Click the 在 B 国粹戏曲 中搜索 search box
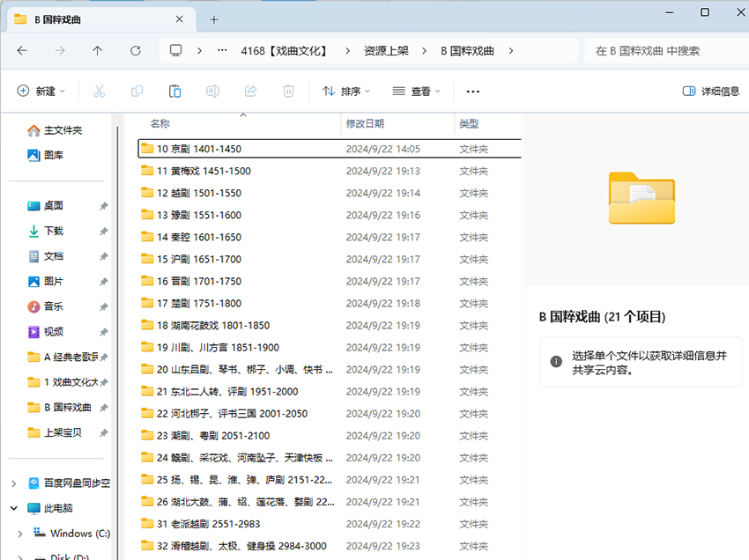Screen dimensions: 749x560 point(666,50)
